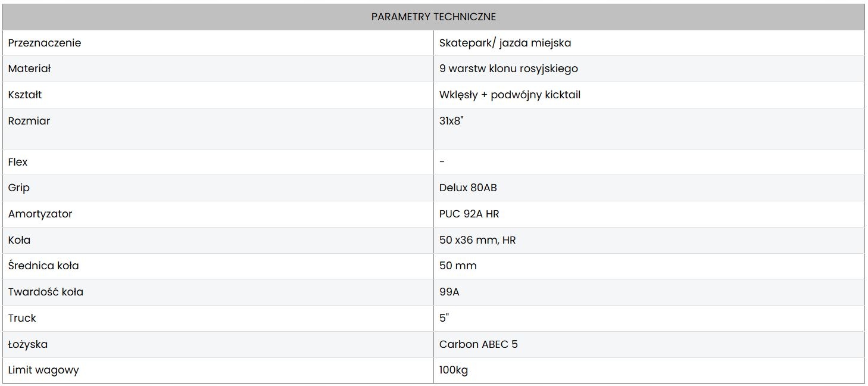Screen dimensions: 868x386
Task: Click the Carbon ABEC 5 bearings value
Action: point(478,344)
